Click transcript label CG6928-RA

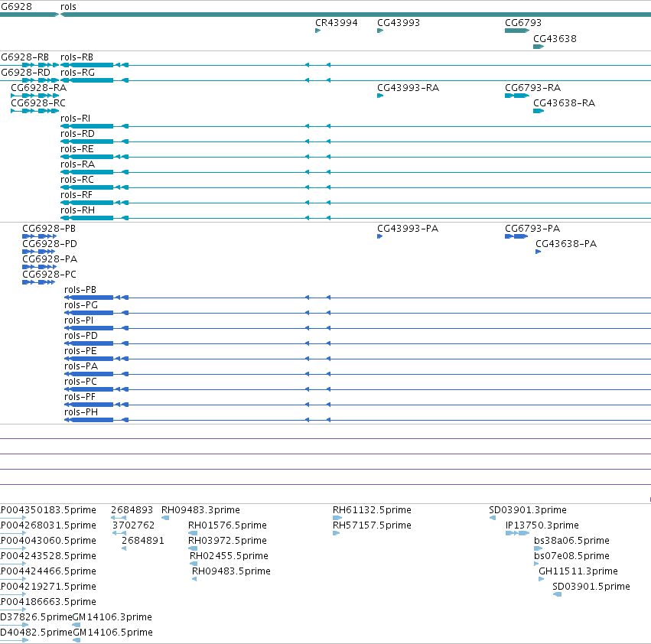pos(38,88)
